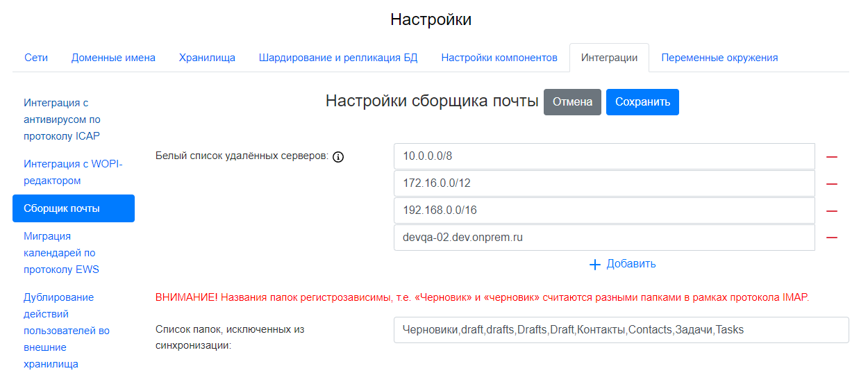Save settings with Сохранить button

[642, 102]
